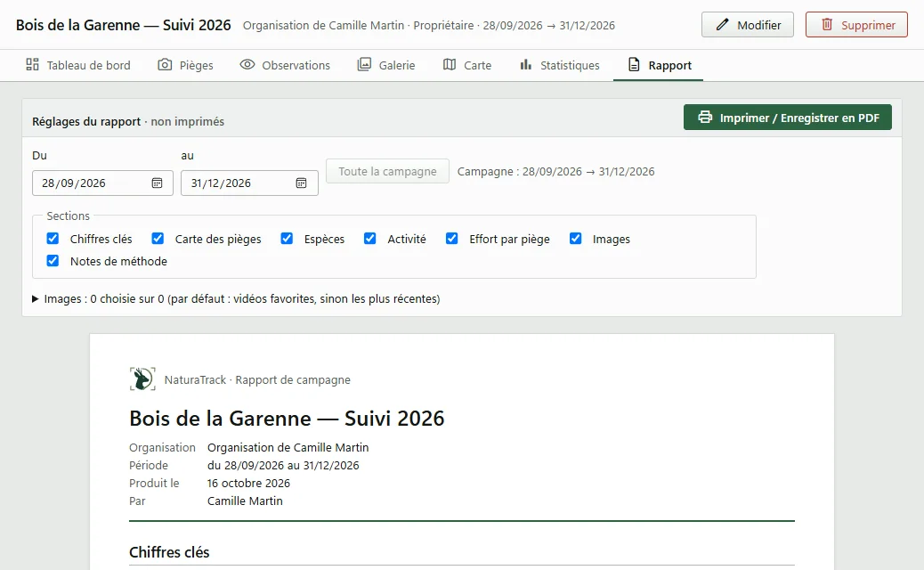Screen dimensions: 924x570
Task: Click the Chiffres clés report heading
Action: (x=169, y=552)
